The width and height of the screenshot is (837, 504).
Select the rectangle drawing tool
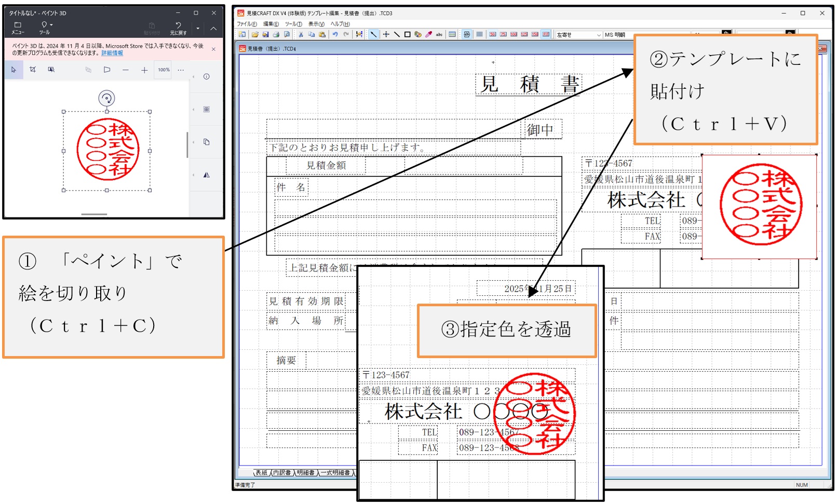pyautogui.click(x=408, y=35)
